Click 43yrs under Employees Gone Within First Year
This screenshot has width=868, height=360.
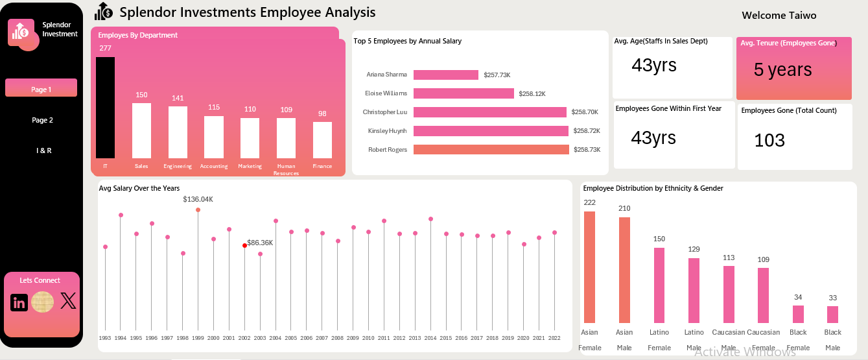(654, 138)
